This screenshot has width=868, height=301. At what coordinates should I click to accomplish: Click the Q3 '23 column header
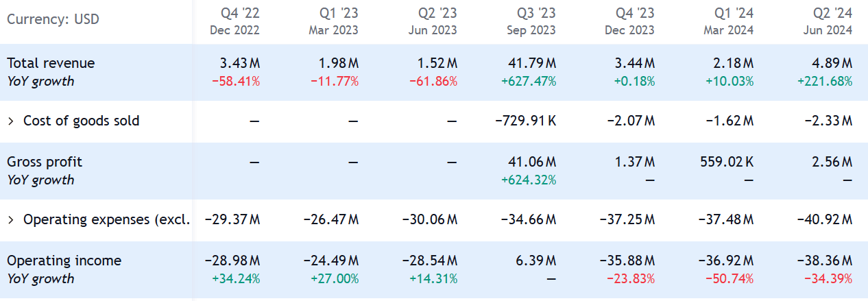[x=531, y=21]
